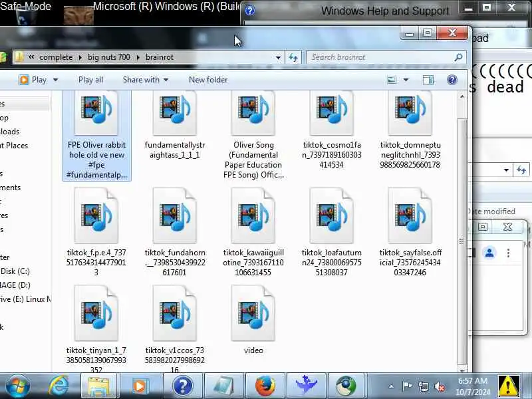Viewport: 532px width, 399px height.
Task: Open Windows Media Player from taskbar
Action: [x=140, y=386]
